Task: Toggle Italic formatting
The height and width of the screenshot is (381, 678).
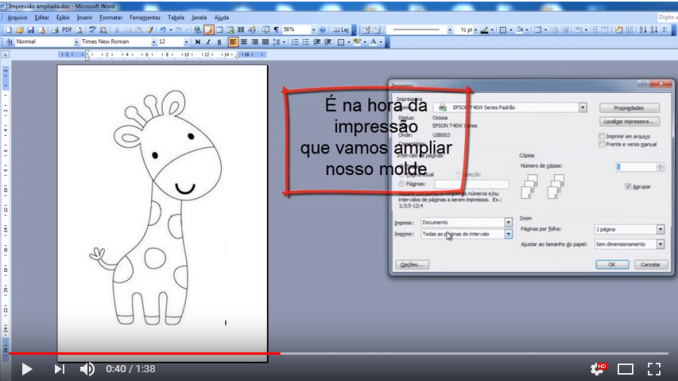Action: 208,42
